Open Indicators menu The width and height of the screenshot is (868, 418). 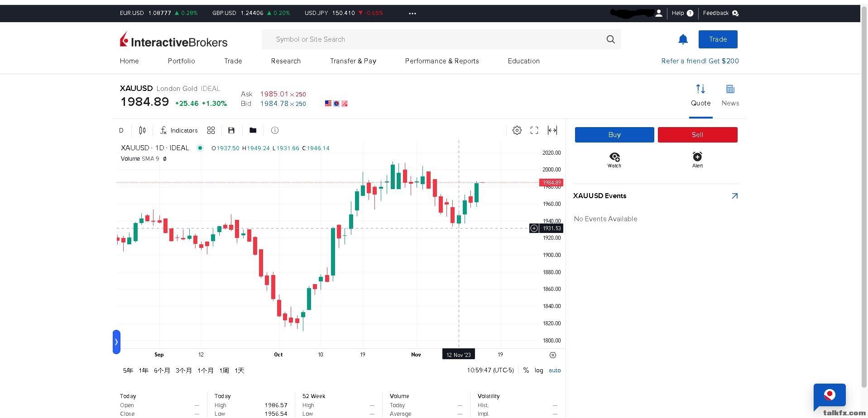(x=179, y=130)
